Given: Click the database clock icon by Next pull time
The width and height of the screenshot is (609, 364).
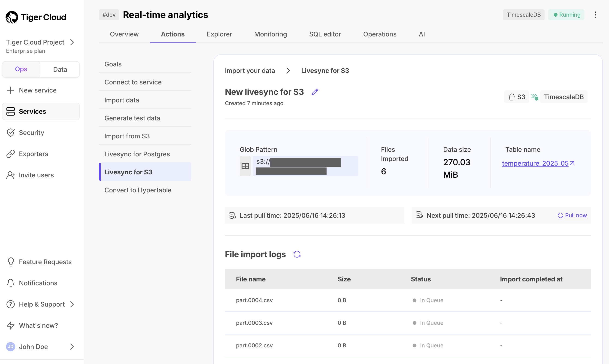Looking at the screenshot, I should coord(419,215).
